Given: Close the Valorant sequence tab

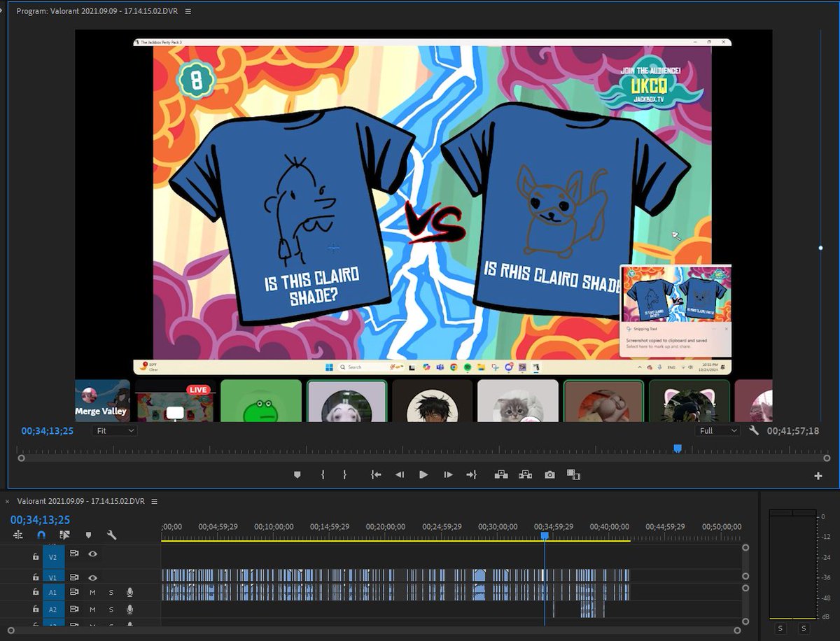Looking at the screenshot, I should coord(8,501).
